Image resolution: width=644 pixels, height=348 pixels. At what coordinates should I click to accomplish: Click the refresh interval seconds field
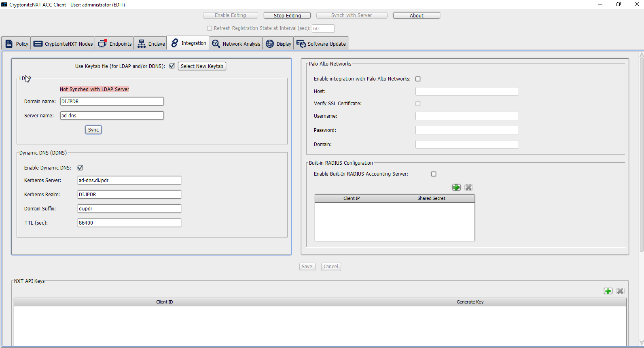[323, 28]
